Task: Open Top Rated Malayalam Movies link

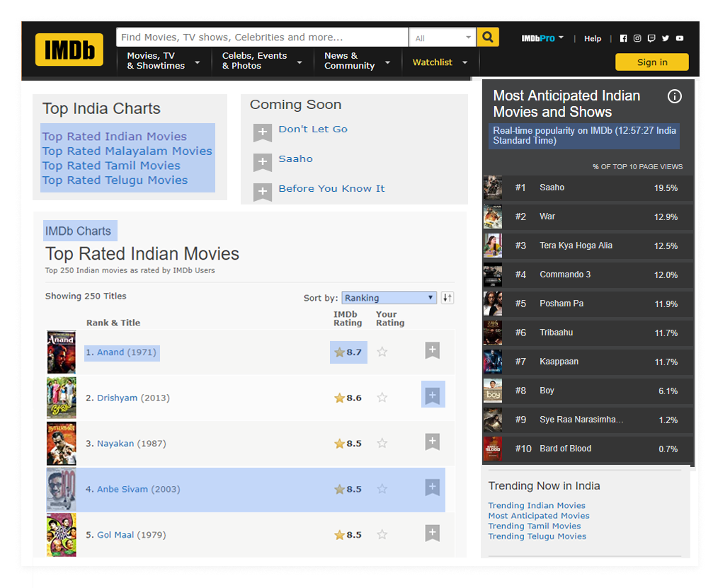Action: [x=127, y=151]
